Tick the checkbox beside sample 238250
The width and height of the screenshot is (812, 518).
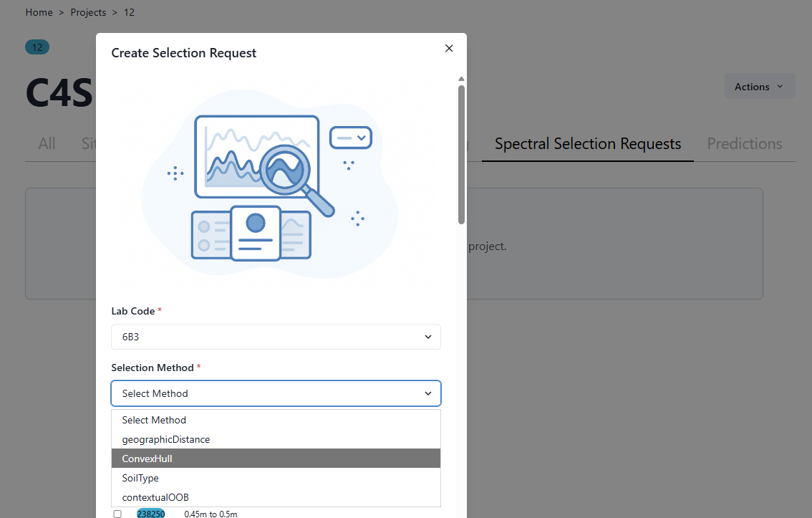(x=117, y=514)
